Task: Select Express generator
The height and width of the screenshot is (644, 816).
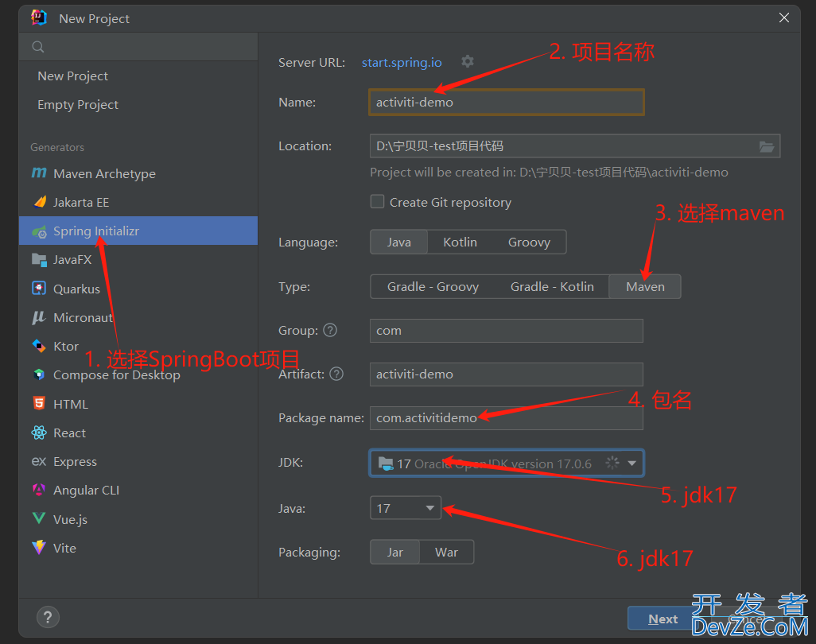Action: [138, 461]
